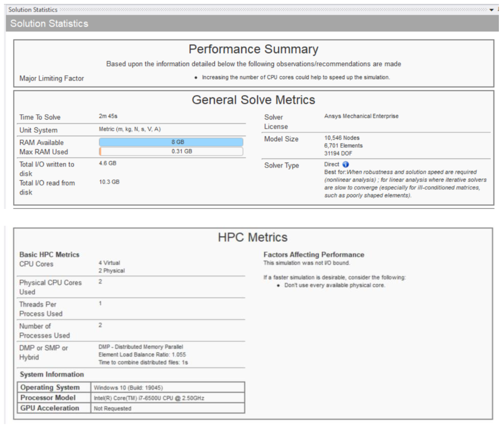Click the Performance Summary heading
The height and width of the screenshot is (428, 504).
253,49
